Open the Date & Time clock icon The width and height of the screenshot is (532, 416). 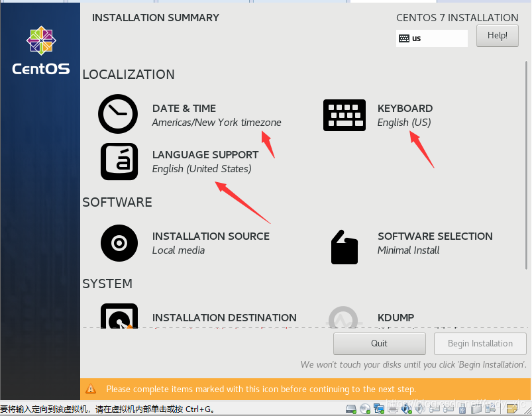click(x=118, y=114)
